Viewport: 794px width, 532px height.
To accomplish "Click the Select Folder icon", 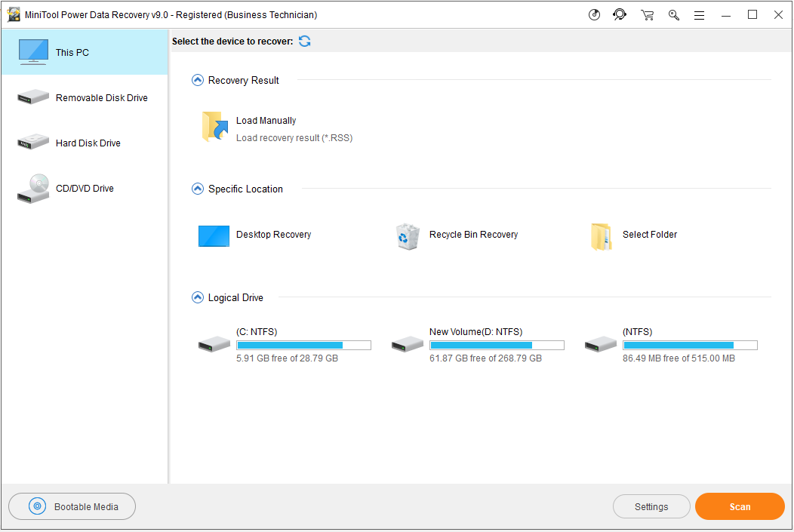I will (x=601, y=236).
